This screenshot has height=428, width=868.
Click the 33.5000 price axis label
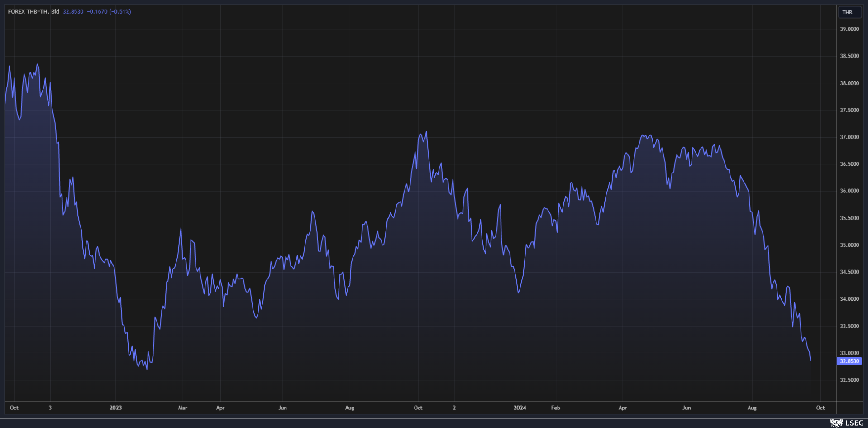pyautogui.click(x=849, y=326)
